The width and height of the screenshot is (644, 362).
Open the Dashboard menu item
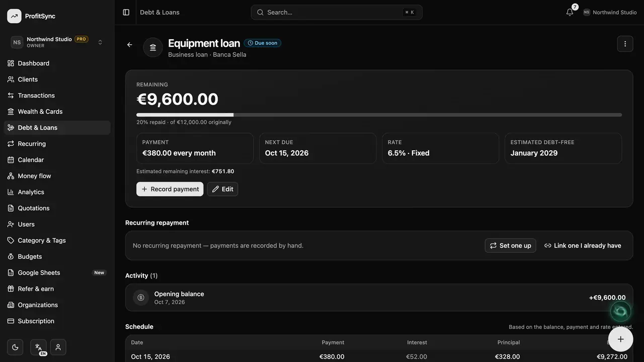tap(57, 63)
